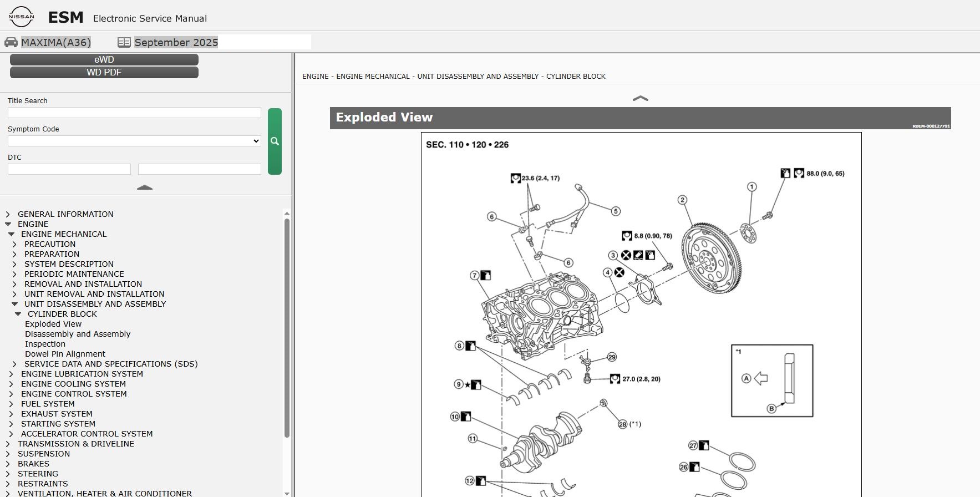Click the tree panel vertical scrollbar thumb
The width and height of the screenshot is (980, 497).
pos(287,328)
